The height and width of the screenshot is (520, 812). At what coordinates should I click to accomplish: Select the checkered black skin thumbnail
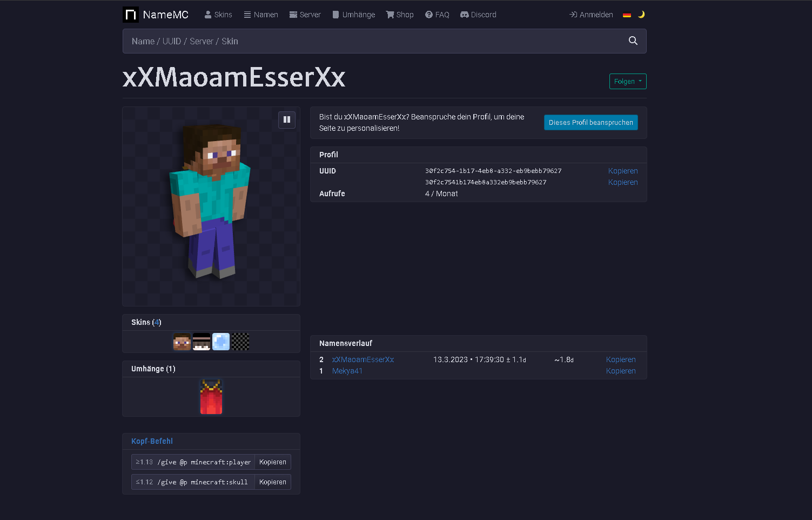coord(240,342)
